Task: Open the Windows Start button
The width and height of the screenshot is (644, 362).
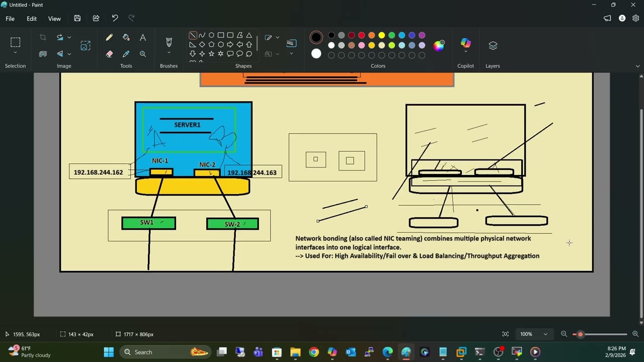Action: point(109,352)
